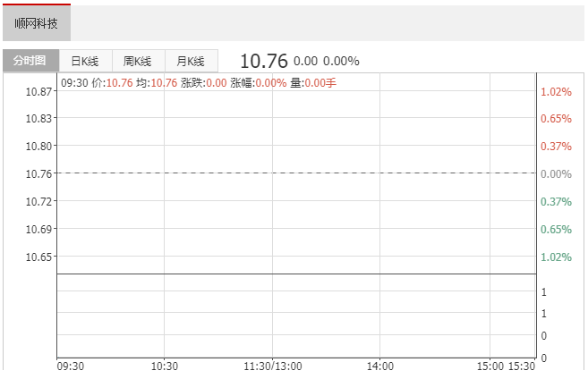Click the 10.76 baseline price label
588x379 pixels.
coord(38,173)
